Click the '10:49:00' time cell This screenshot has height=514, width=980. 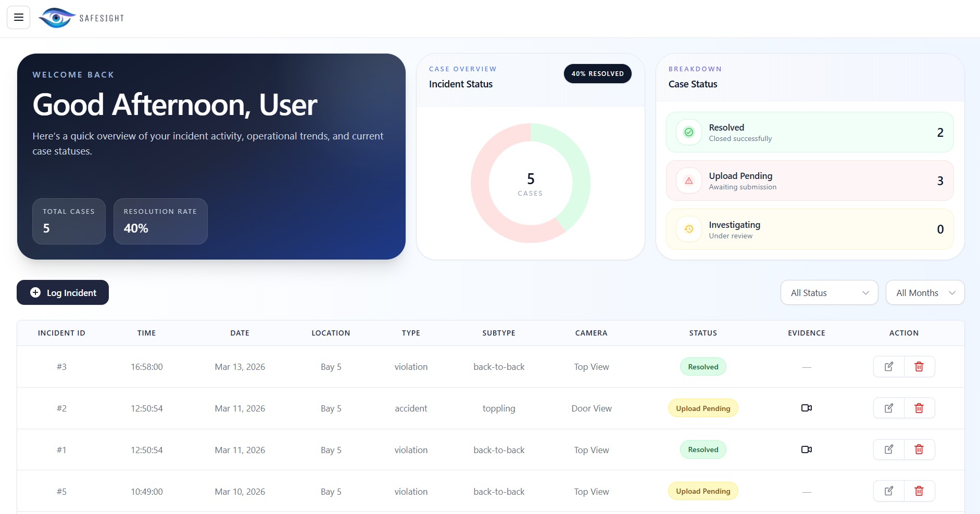pos(147,491)
